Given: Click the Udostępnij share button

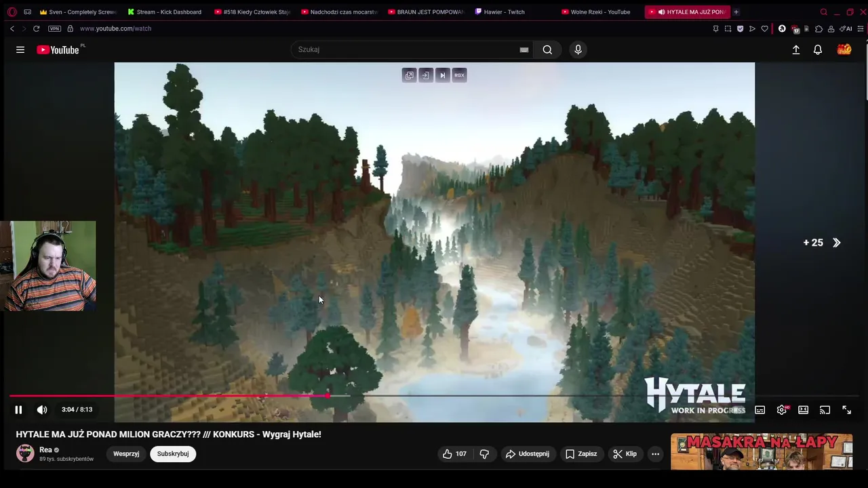Looking at the screenshot, I should click(x=528, y=453).
